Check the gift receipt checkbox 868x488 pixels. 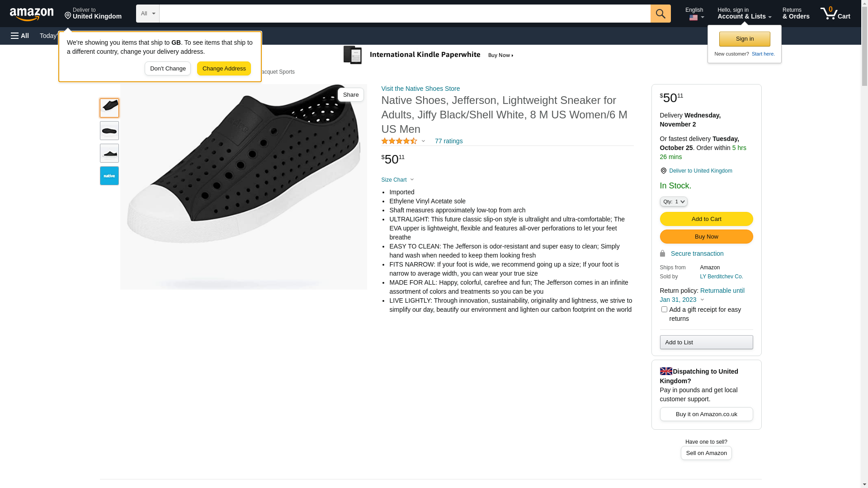pos(664,310)
